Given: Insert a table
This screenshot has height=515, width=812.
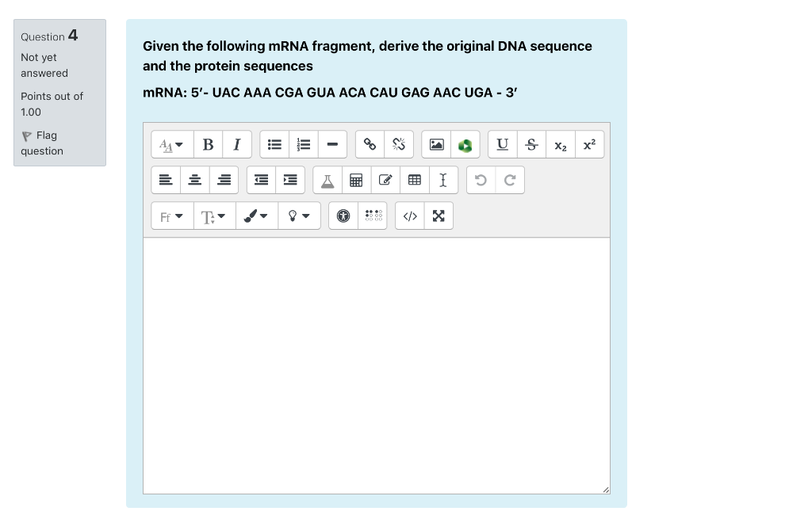Looking at the screenshot, I should tap(414, 180).
